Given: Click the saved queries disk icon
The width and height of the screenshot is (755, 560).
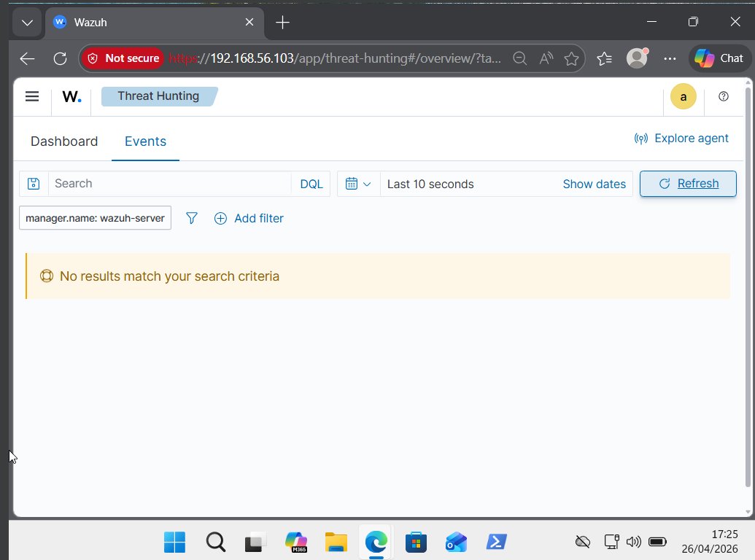Looking at the screenshot, I should click(x=34, y=184).
